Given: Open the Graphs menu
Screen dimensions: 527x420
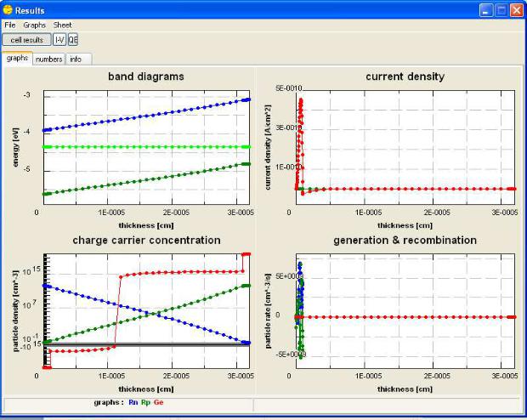Looking at the screenshot, I should [34, 25].
